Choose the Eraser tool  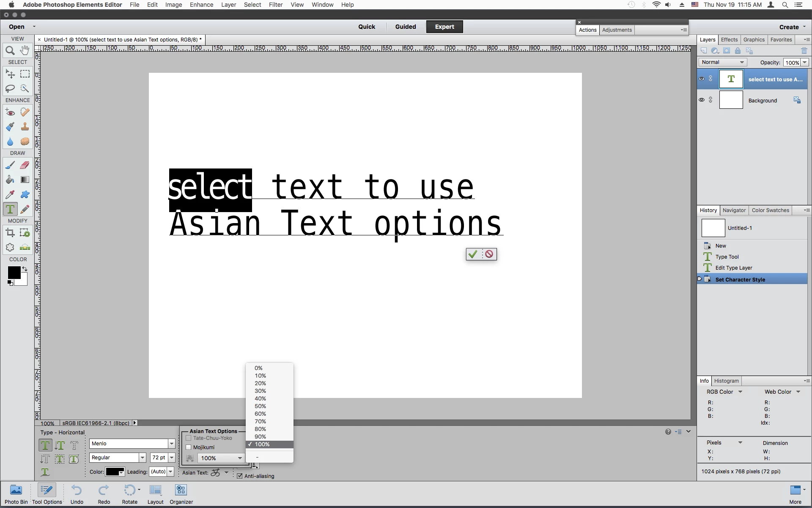coord(25,165)
